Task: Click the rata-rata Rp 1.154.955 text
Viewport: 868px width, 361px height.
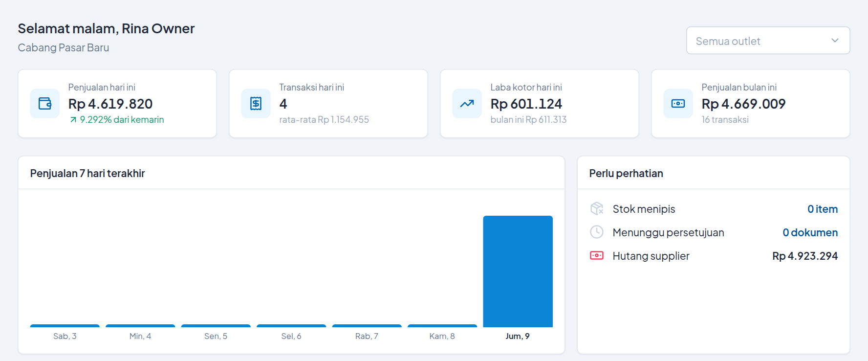Action: [324, 120]
